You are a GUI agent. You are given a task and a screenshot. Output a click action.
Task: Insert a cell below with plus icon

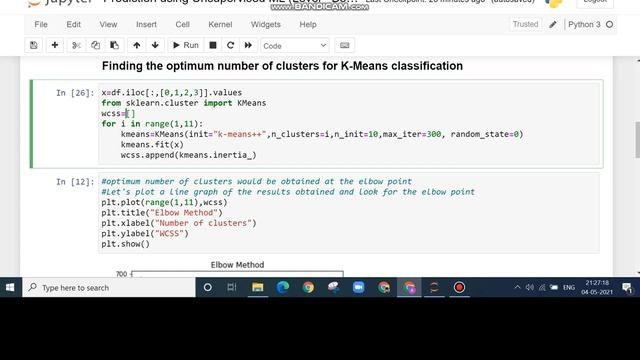tap(54, 45)
